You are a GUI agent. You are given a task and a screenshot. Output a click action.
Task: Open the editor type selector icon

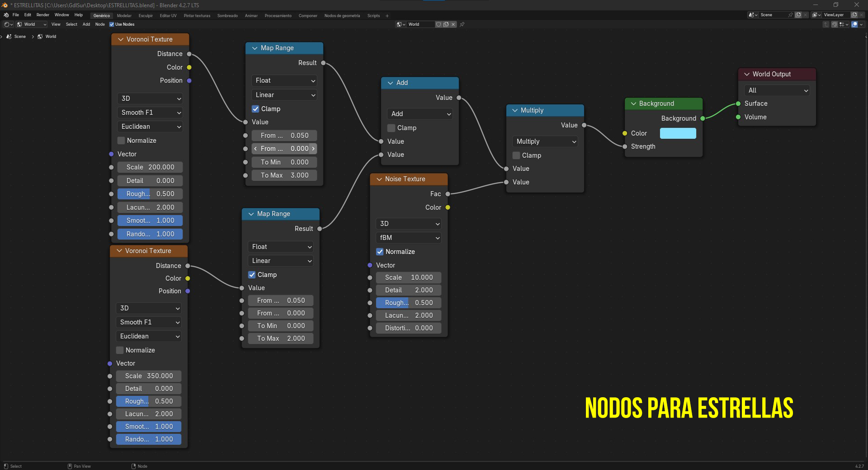(x=9, y=24)
